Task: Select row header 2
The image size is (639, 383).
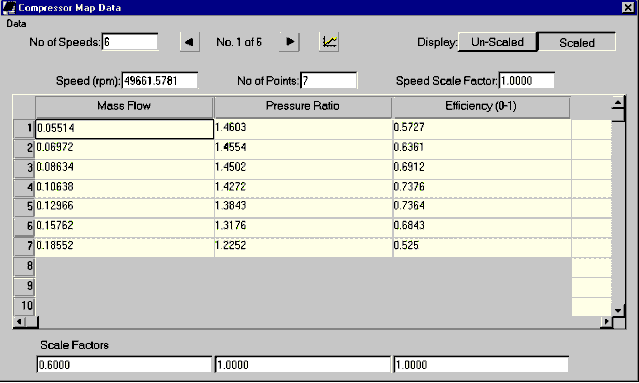Action: (x=24, y=148)
